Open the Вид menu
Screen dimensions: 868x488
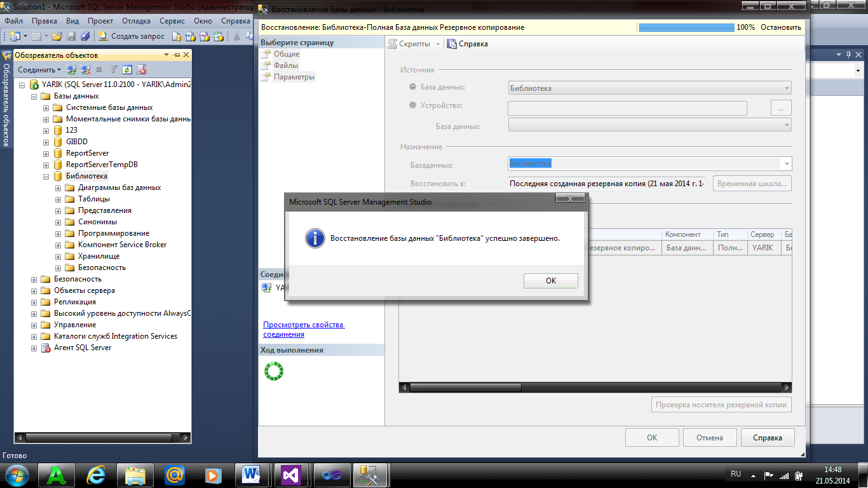point(73,21)
